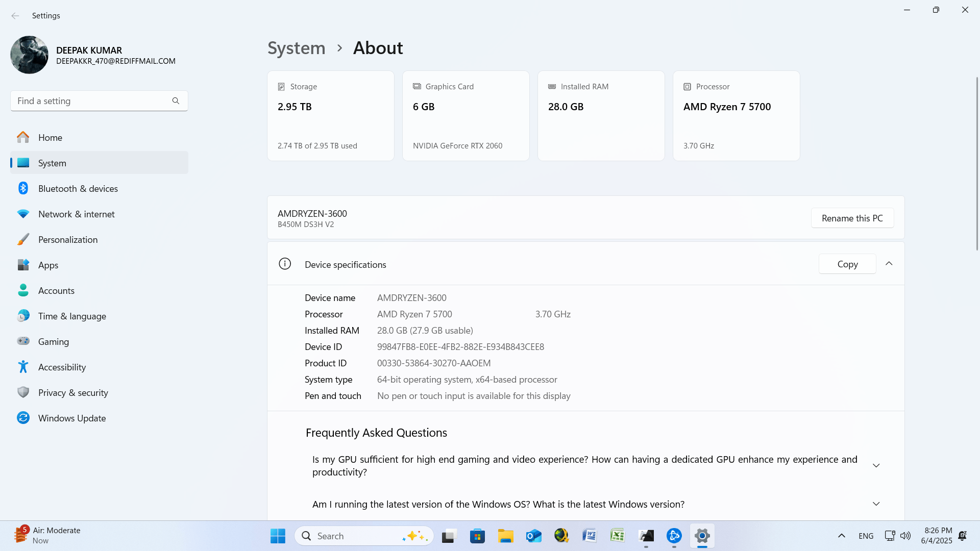Open Home in the sidebar
The image size is (980, 551).
click(99, 137)
